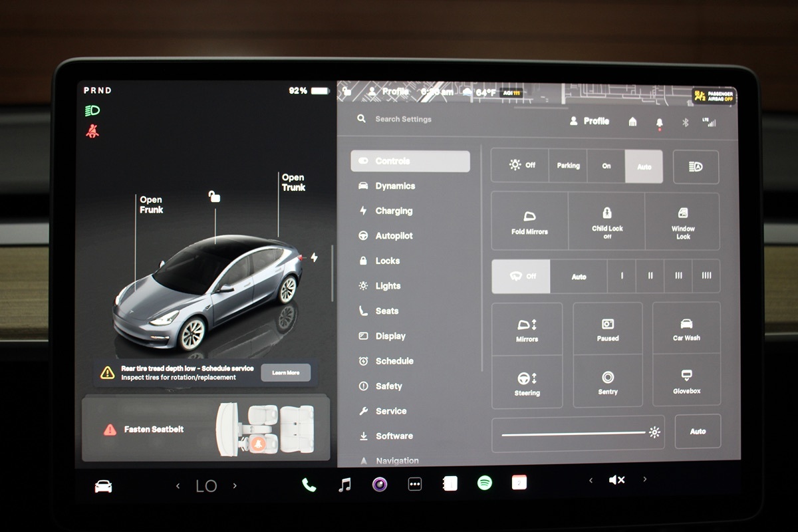This screenshot has width=798, height=532.
Task: Launch Spotify from the bottom dock
Action: click(485, 483)
